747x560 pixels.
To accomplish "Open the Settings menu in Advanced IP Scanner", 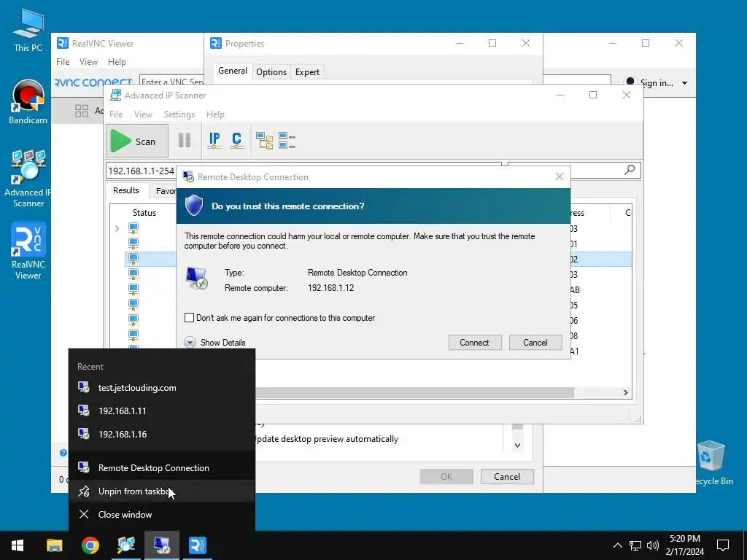I will pyautogui.click(x=179, y=114).
